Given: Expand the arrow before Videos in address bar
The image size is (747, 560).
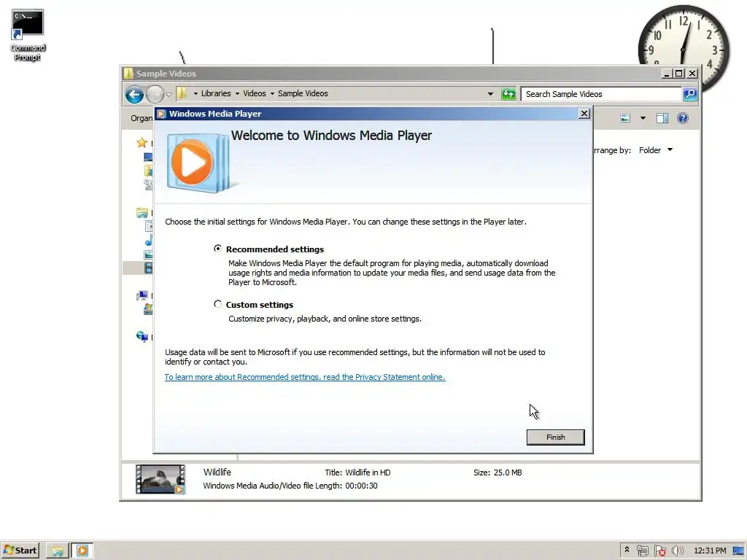Looking at the screenshot, I should click(x=237, y=94).
